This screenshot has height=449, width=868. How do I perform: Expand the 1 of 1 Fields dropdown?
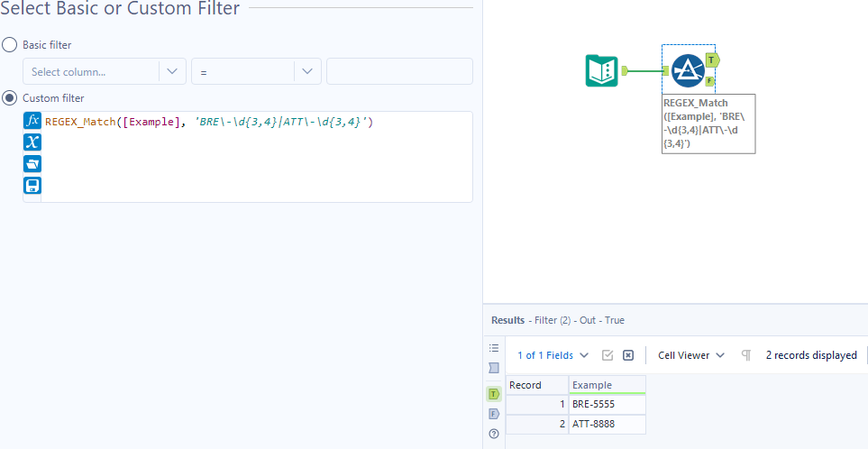click(553, 355)
